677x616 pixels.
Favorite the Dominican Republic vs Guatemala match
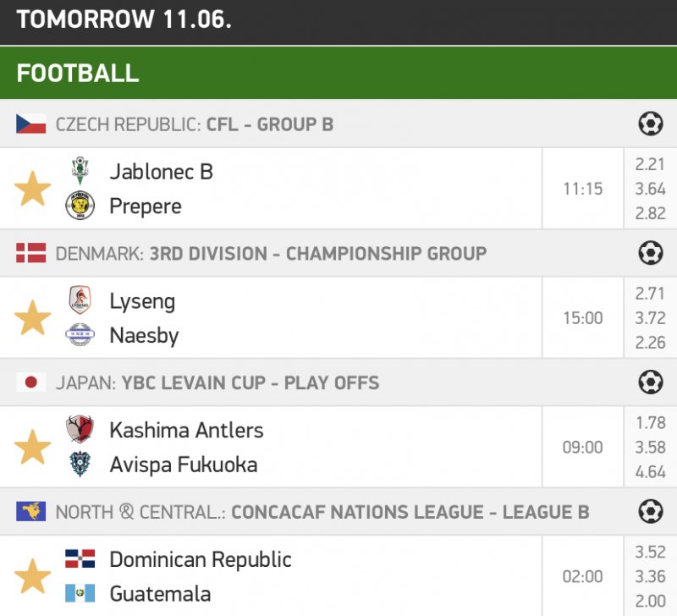coord(33,576)
